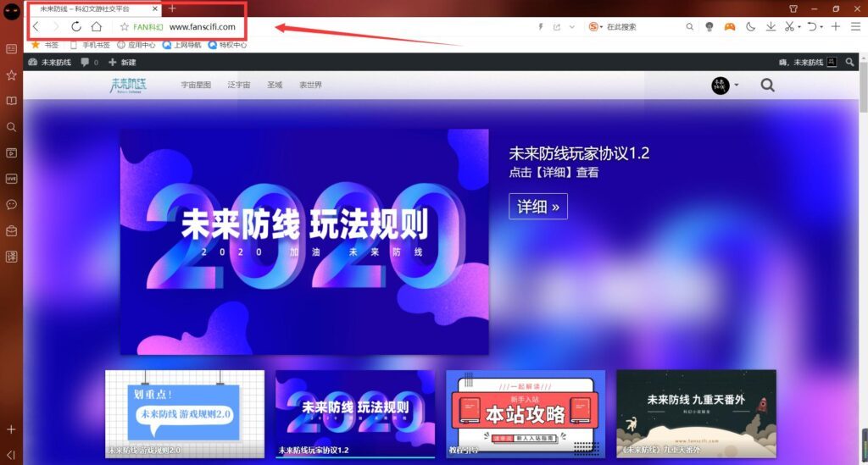Open the news feed icon in sidebar
868x465 pixels.
click(11, 48)
